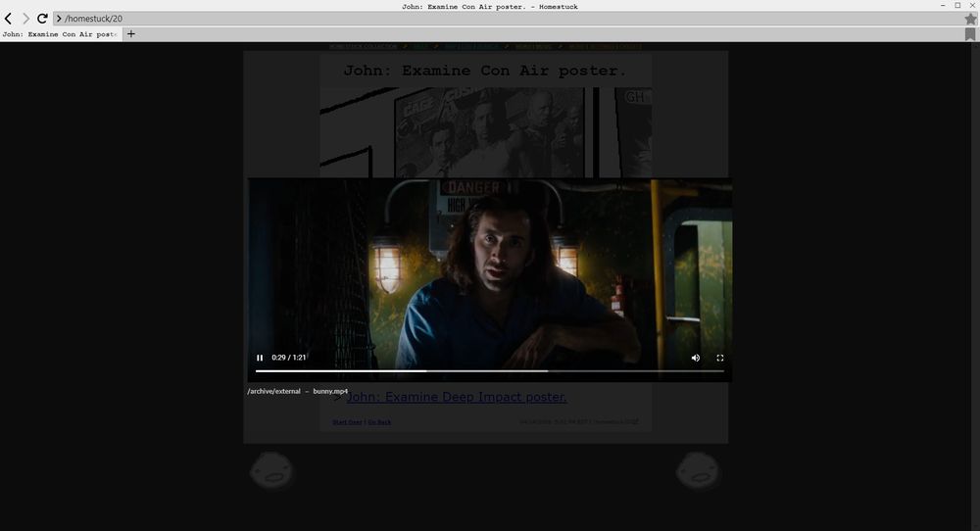The image size is (980, 531).
Task: Click the 'John: Examine Con Air poster.' heading
Action: click(x=485, y=71)
